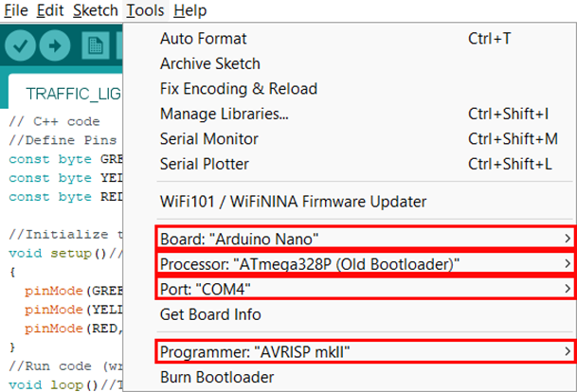Expand the Board "Arduino Nano" submenu

pyautogui.click(x=365, y=239)
